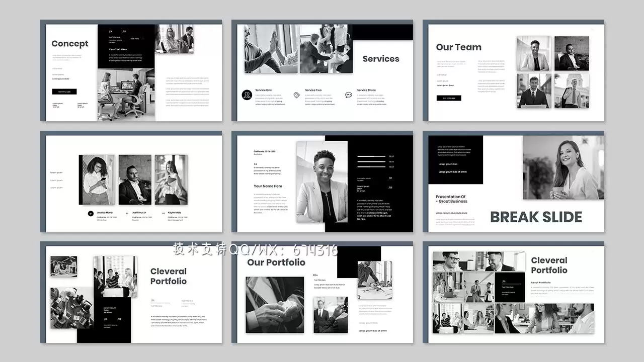Click the speech bubble icon beside Service Three

[349, 95]
